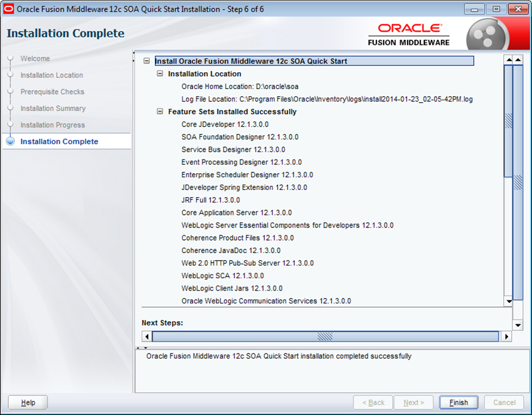
Task: Close the installer window
Action: (x=518, y=9)
